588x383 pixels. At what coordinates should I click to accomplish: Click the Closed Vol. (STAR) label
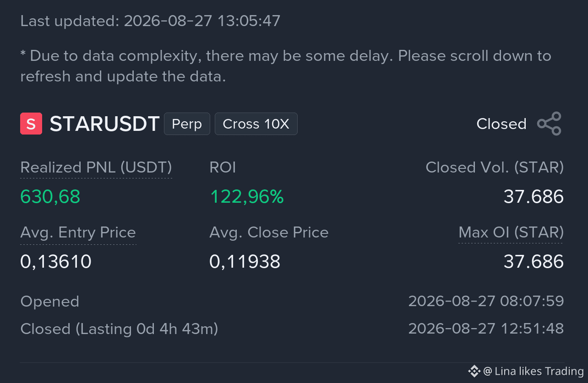[x=495, y=167]
